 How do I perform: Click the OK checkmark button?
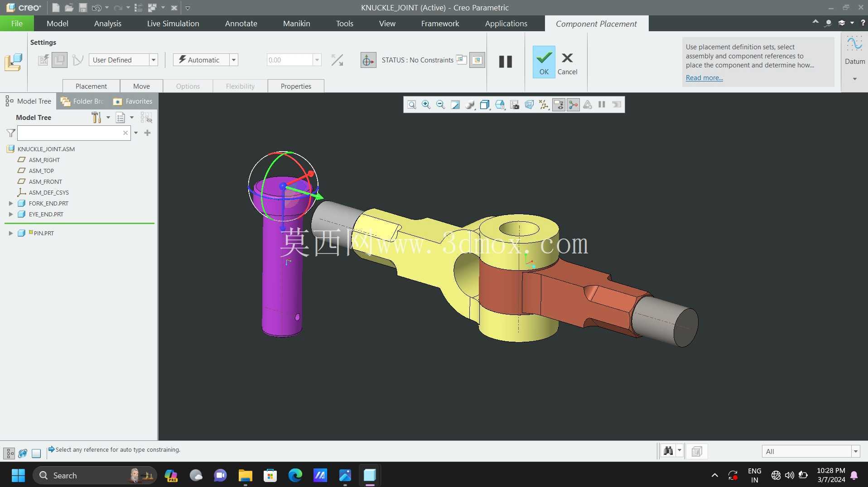tap(544, 62)
